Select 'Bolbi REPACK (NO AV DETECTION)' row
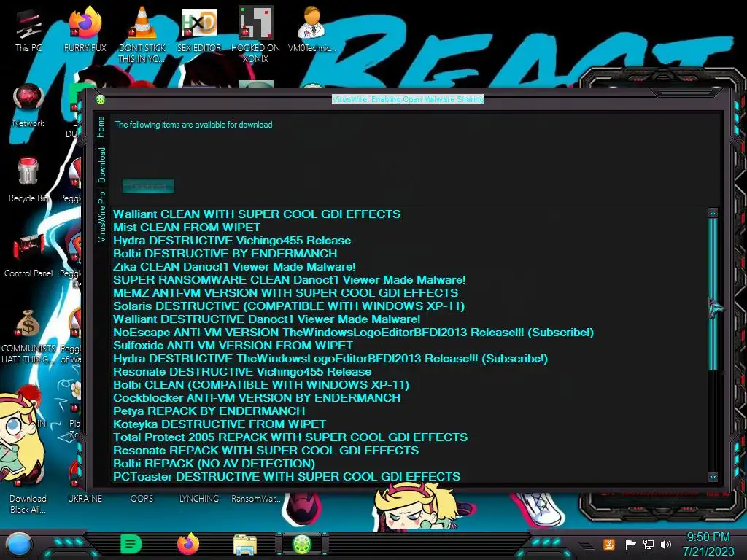747x560 pixels. (214, 463)
